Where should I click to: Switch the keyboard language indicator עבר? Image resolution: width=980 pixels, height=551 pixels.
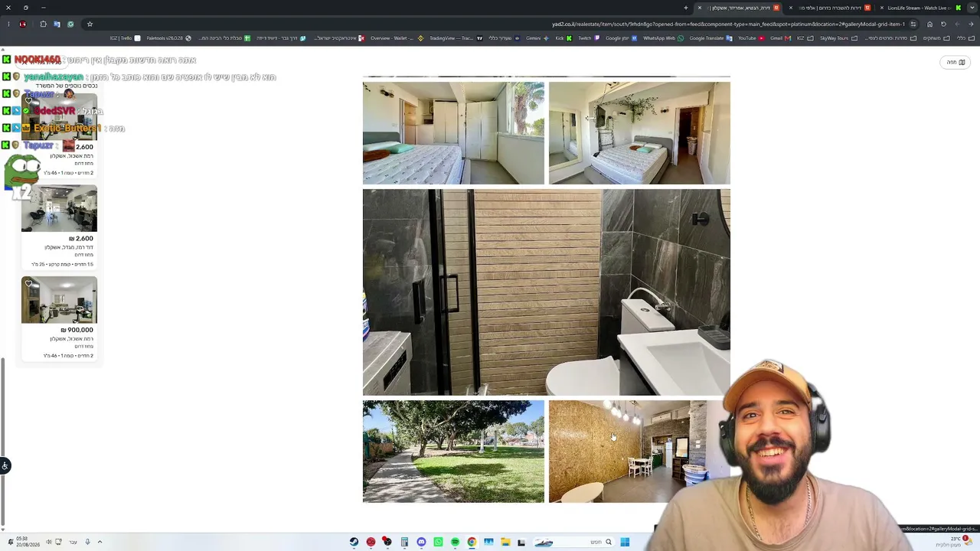pyautogui.click(x=73, y=542)
